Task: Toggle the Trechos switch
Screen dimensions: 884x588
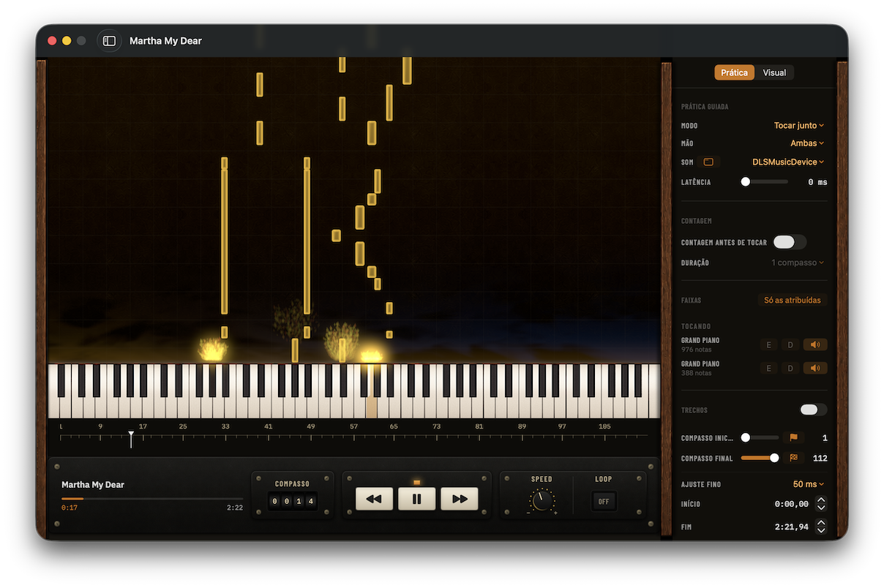Action: (x=813, y=410)
